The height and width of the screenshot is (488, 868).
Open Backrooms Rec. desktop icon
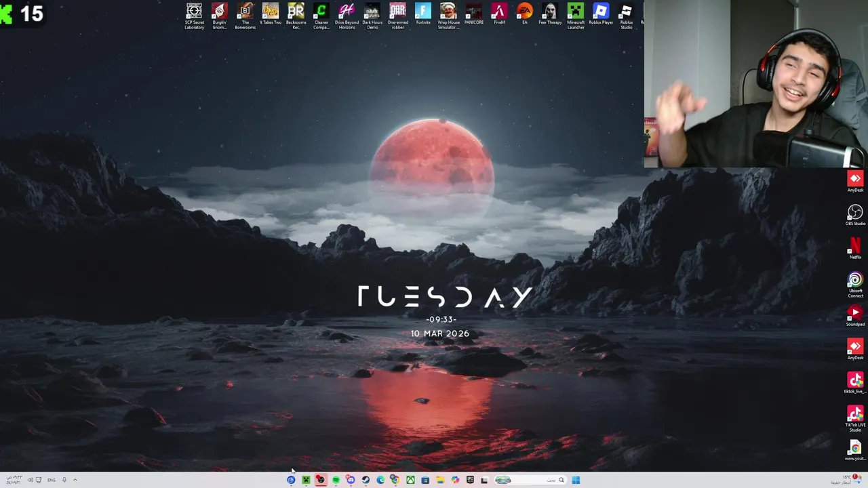(296, 16)
